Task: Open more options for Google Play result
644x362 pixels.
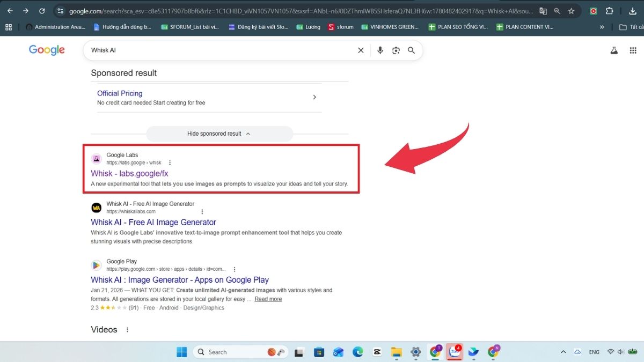Action: [x=235, y=269]
